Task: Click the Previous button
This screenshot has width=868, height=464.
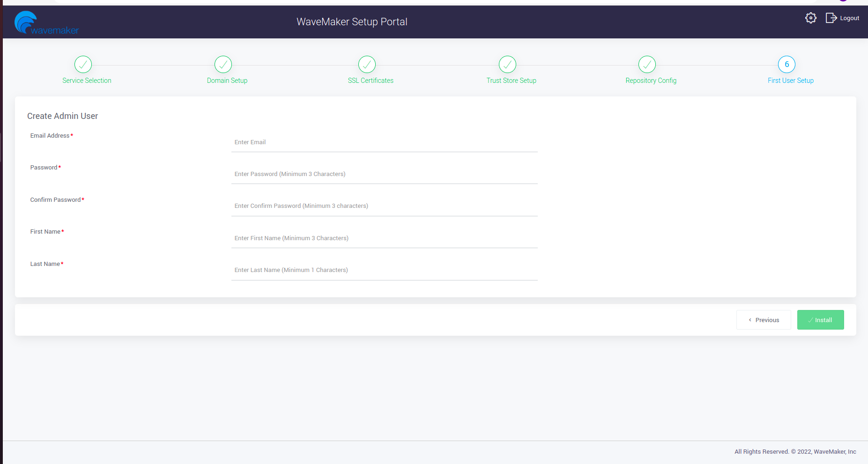Action: click(764, 320)
